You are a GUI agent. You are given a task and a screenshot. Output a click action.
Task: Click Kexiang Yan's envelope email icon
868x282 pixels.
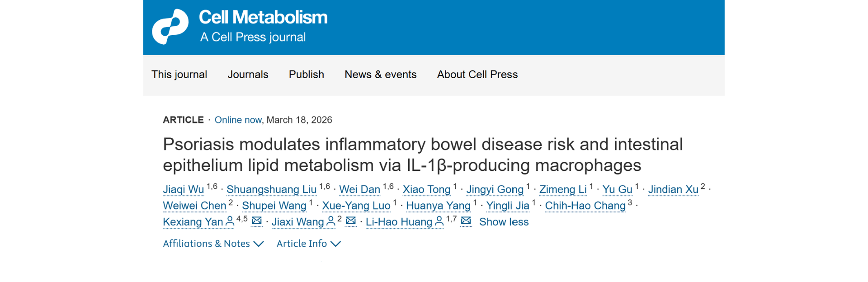point(257,221)
